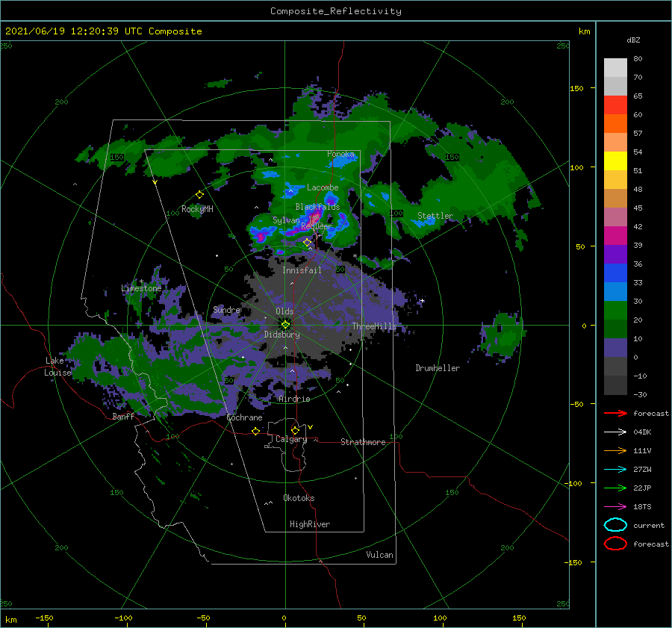Image resolution: width=672 pixels, height=628 pixels.
Task: Click the Drumheller town label
Action: click(x=438, y=368)
